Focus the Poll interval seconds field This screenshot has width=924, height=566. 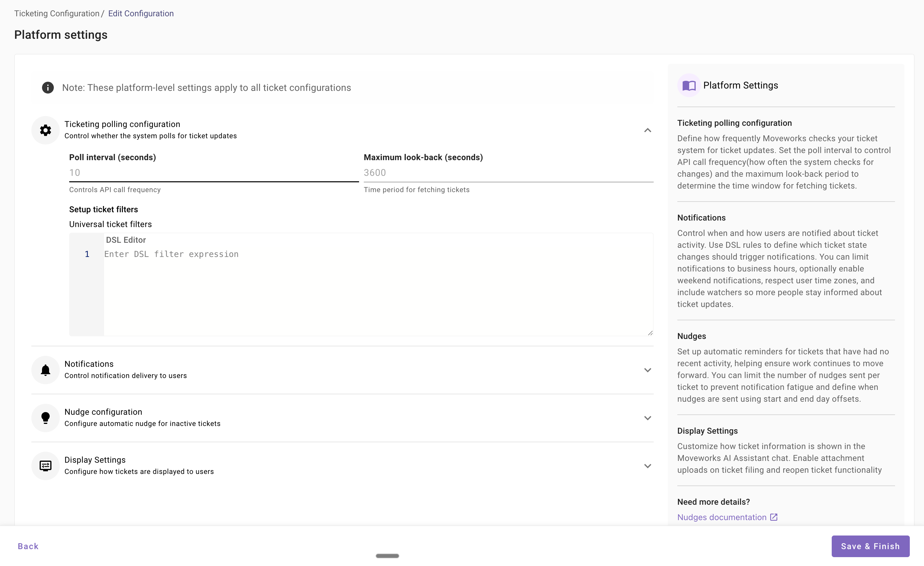pos(214,173)
